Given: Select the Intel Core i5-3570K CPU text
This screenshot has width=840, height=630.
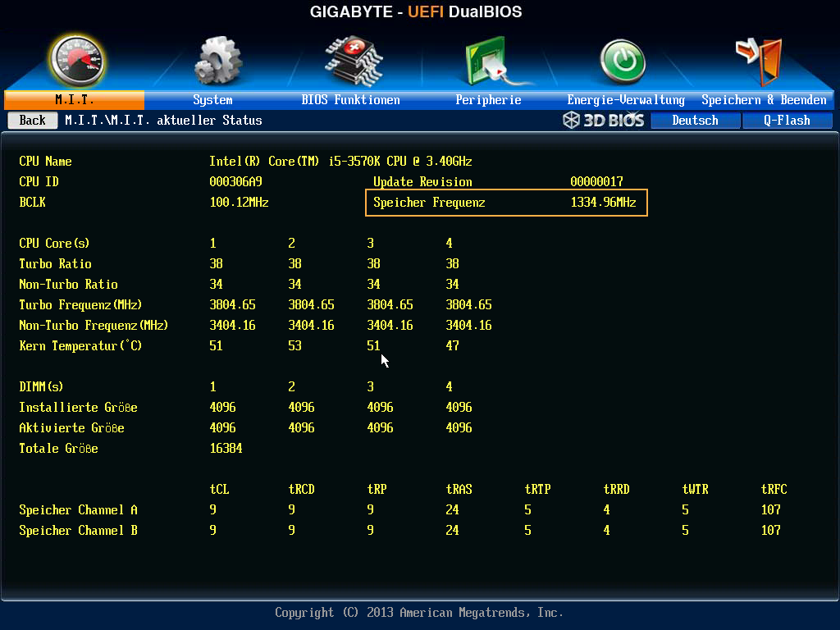Looking at the screenshot, I should click(340, 162).
